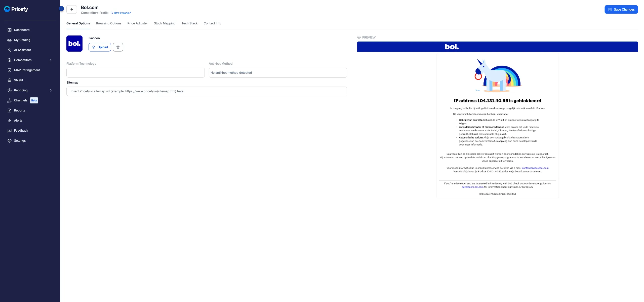Switch to the Price Adjuster tab
The width and height of the screenshot is (644, 302).
click(138, 23)
